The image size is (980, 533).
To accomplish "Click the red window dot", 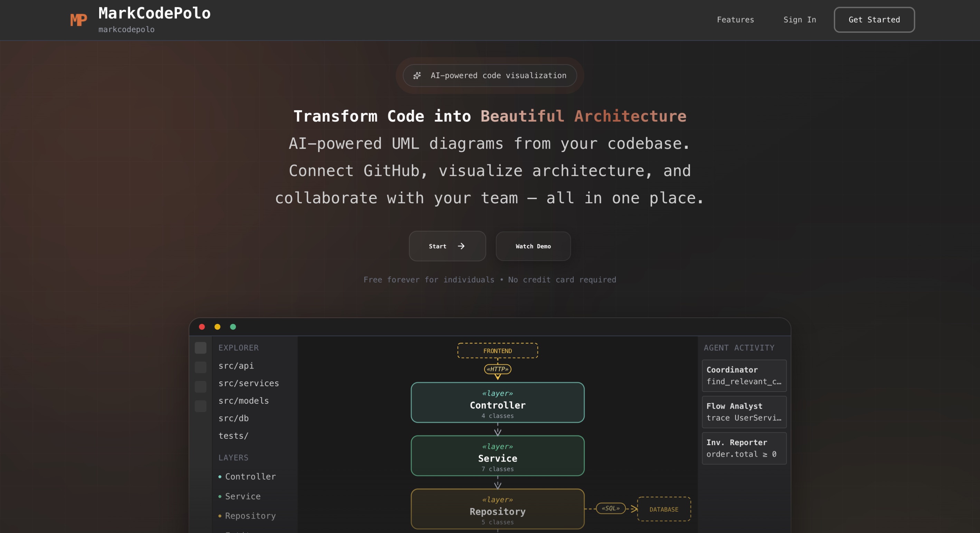I will pos(202,327).
